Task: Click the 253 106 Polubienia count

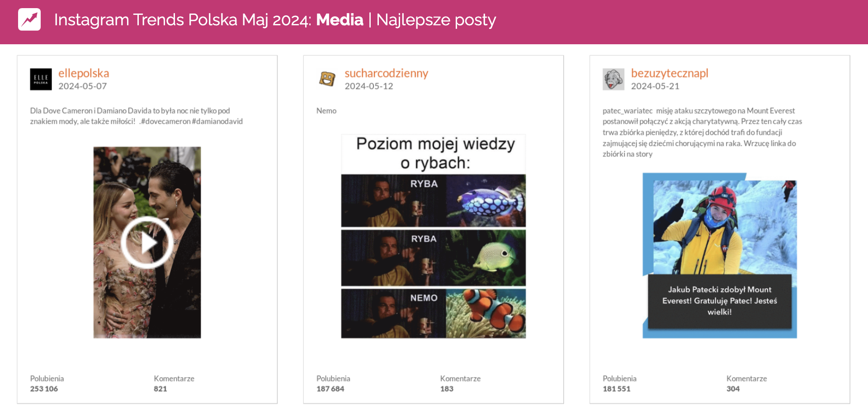Action: click(43, 388)
